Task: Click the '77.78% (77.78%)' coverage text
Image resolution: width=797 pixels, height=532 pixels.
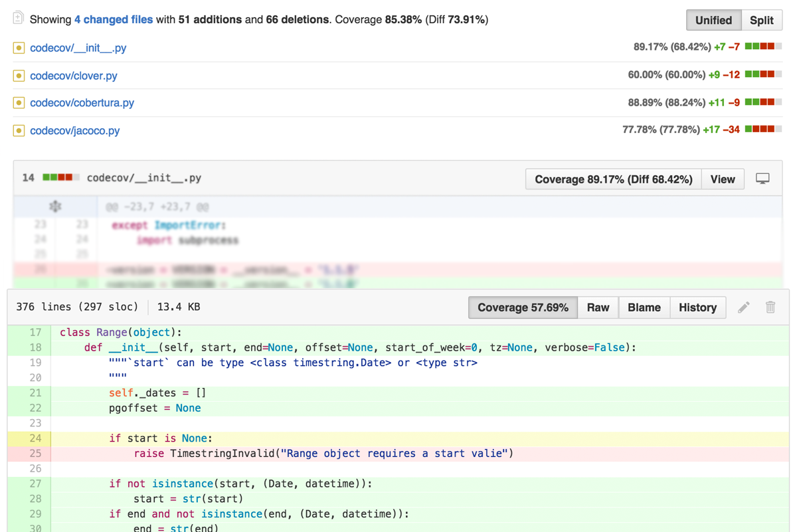Action: 662,130
